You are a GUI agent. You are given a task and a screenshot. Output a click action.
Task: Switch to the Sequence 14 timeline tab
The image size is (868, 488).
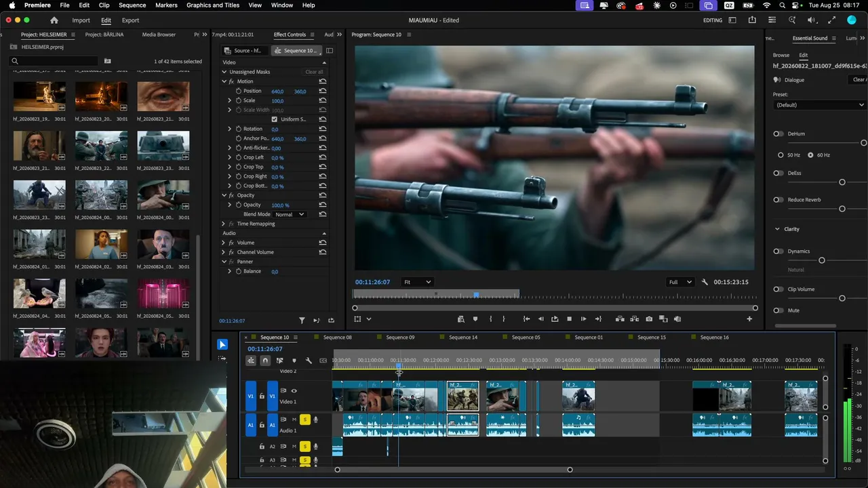click(x=463, y=338)
